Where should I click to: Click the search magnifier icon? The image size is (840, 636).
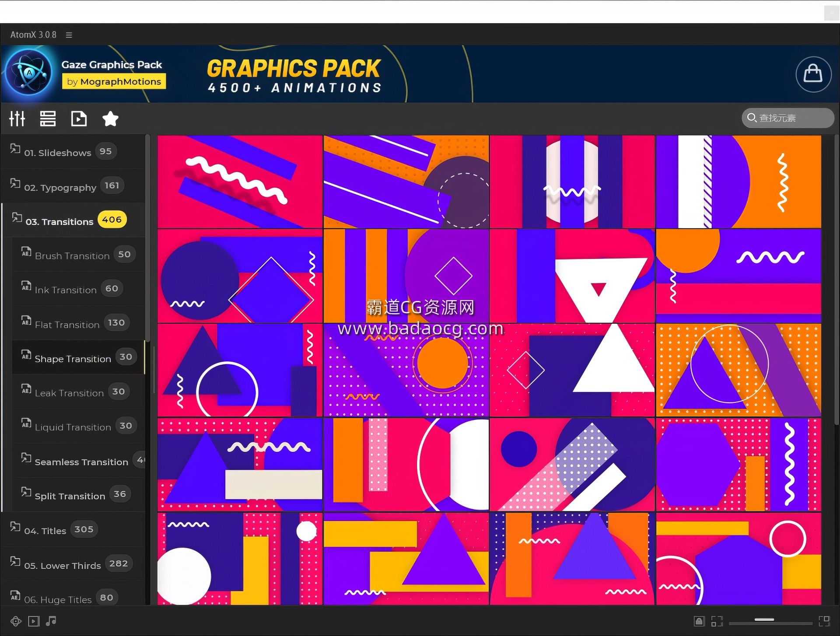point(752,118)
